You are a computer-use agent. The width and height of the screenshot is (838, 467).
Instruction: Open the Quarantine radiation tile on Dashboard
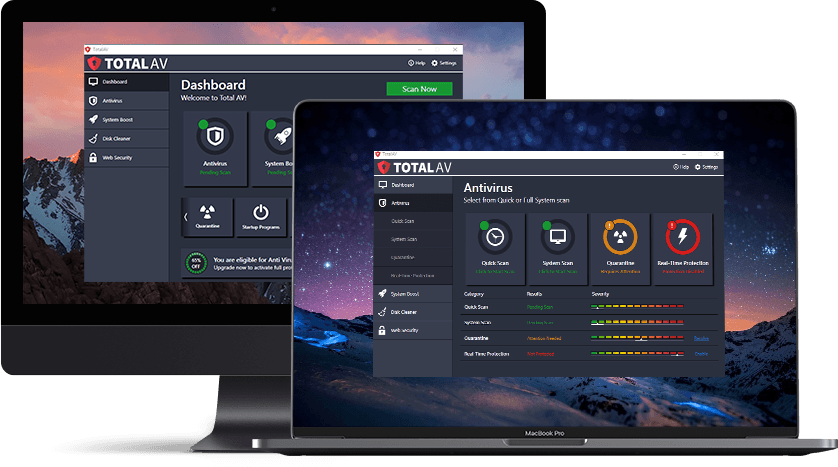click(x=207, y=216)
